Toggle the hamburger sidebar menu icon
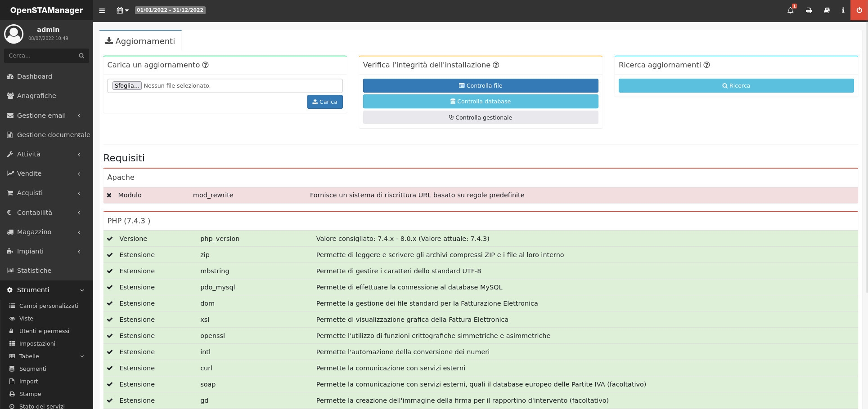Screen dimensions: 868x409 102,10
